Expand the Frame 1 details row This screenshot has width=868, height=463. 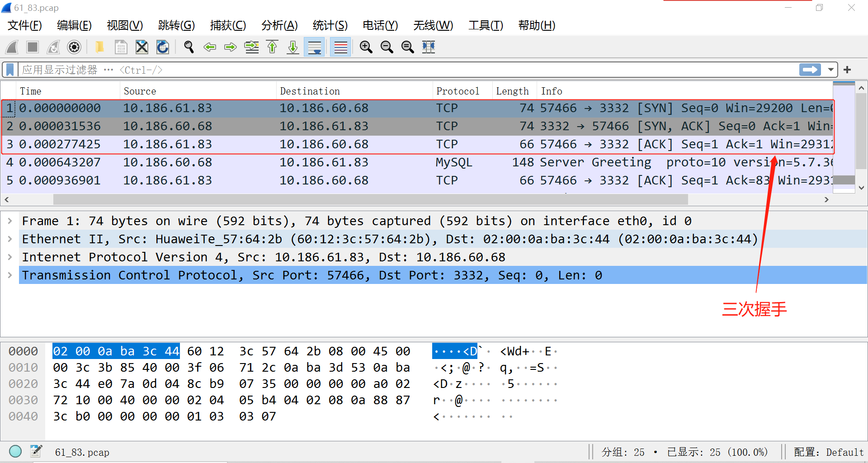point(10,221)
